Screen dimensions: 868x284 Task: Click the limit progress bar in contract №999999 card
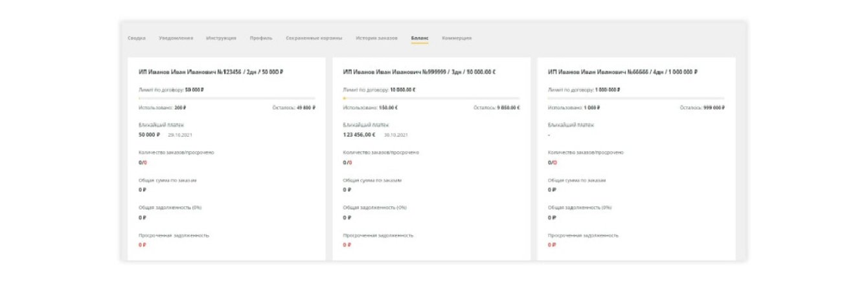click(431, 99)
